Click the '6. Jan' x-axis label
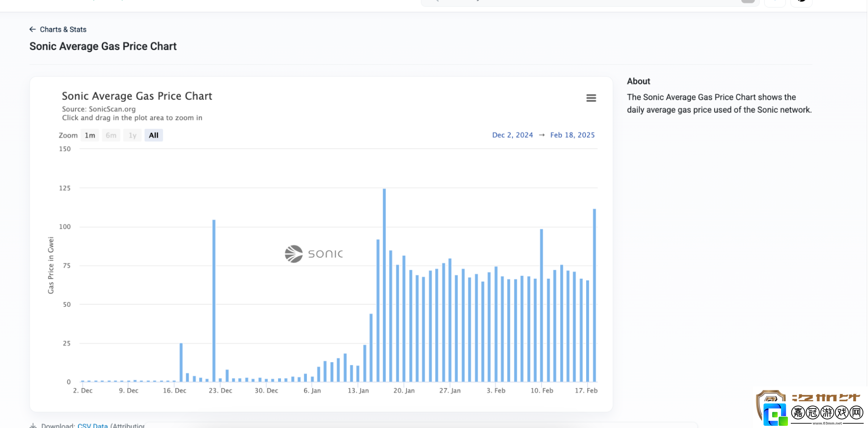Viewport: 868px width, 428px height. pyautogui.click(x=312, y=390)
